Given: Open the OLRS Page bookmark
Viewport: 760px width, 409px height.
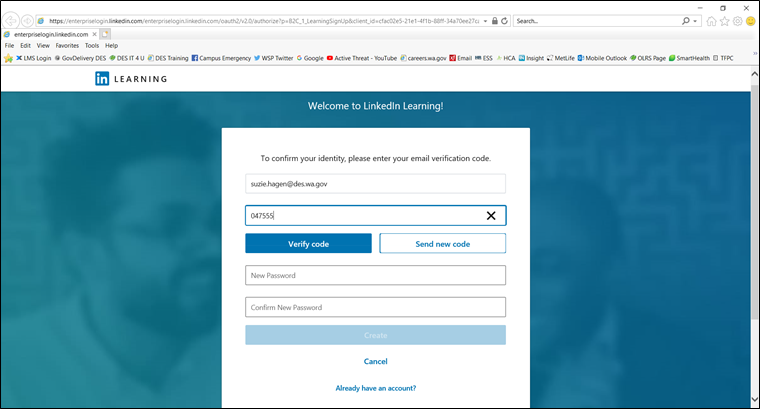Looking at the screenshot, I should (x=648, y=58).
